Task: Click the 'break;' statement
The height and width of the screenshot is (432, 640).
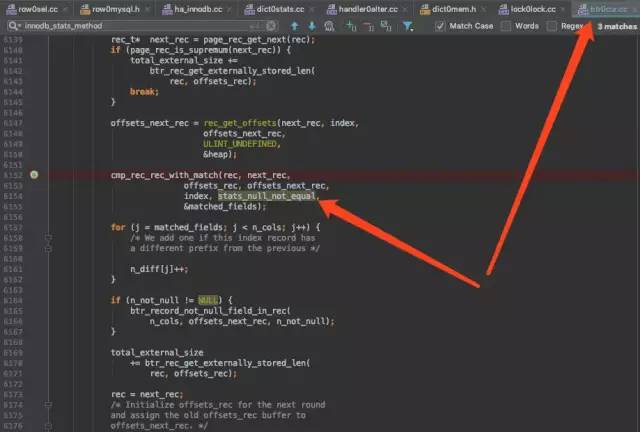Action: (x=144, y=91)
